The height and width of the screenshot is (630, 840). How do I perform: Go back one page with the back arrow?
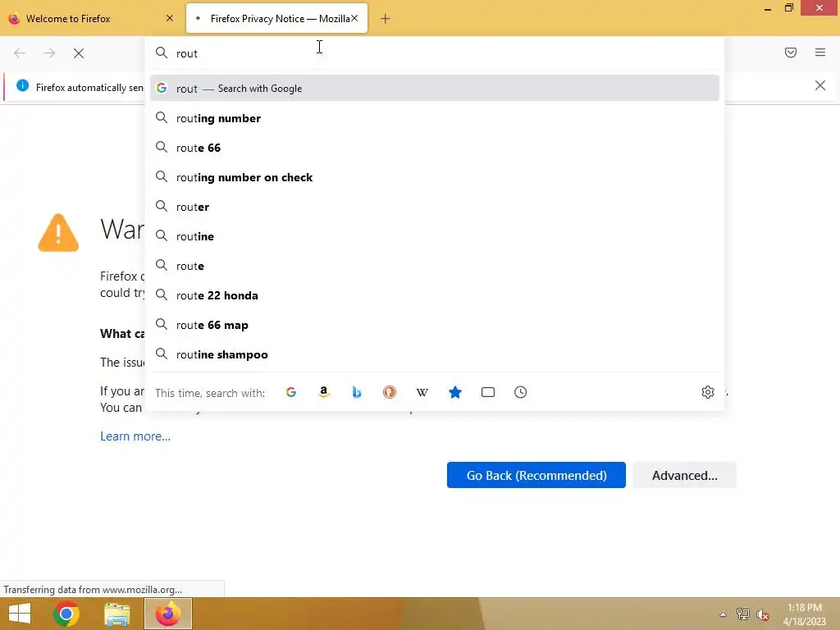click(20, 53)
